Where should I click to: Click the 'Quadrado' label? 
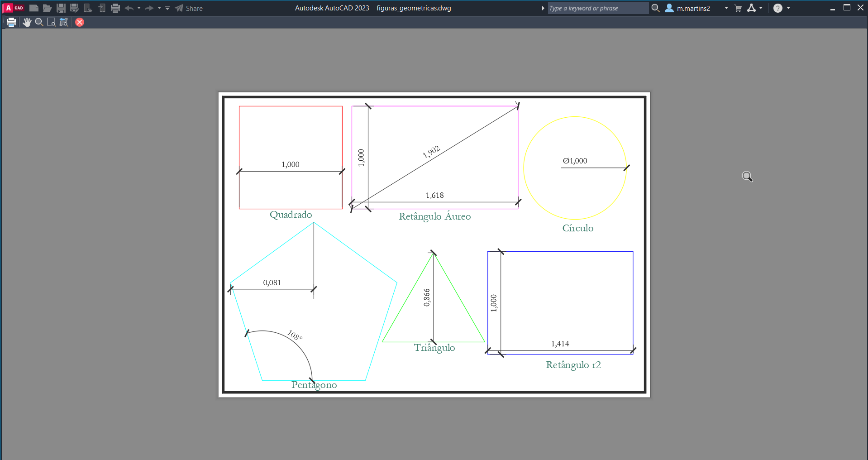[x=291, y=215]
